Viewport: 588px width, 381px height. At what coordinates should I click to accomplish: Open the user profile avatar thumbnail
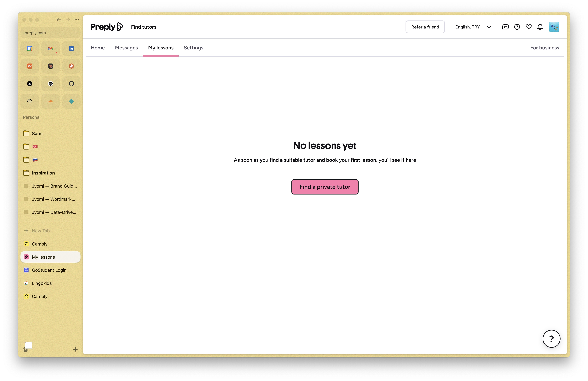click(554, 27)
